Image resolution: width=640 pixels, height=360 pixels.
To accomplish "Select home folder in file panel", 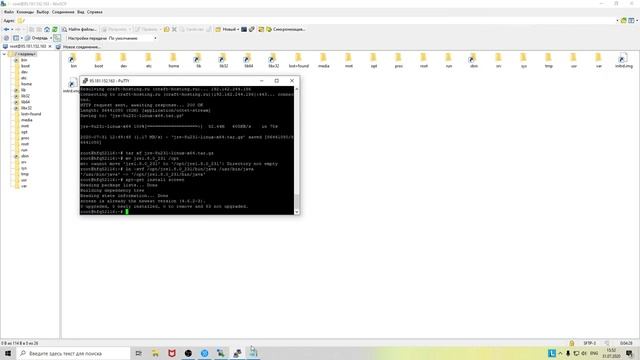I will coord(173,60).
